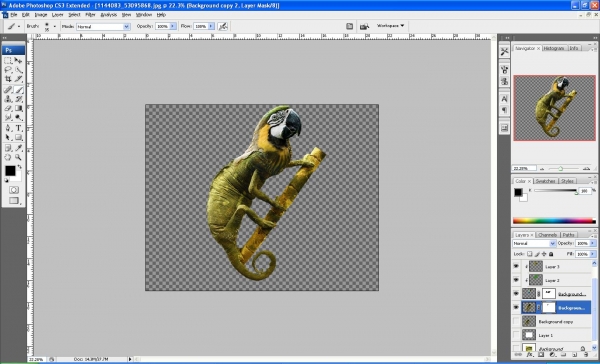Open the Workspace dropdown
600x364 pixels.
(x=390, y=26)
